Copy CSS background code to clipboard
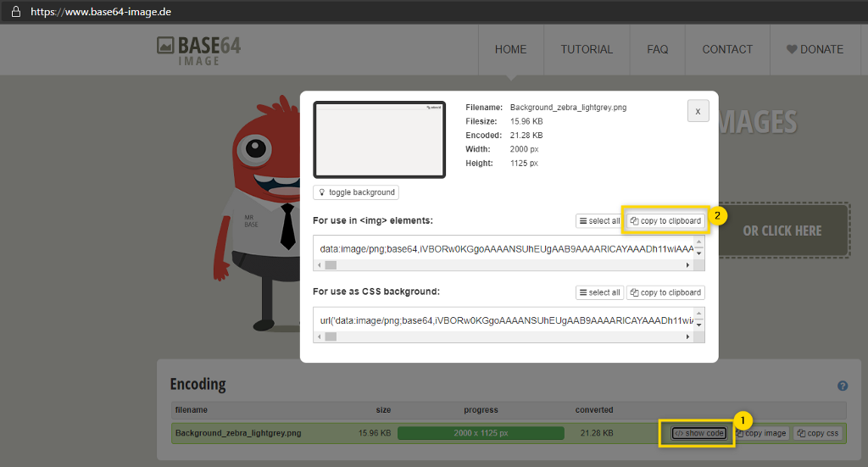 [665, 292]
